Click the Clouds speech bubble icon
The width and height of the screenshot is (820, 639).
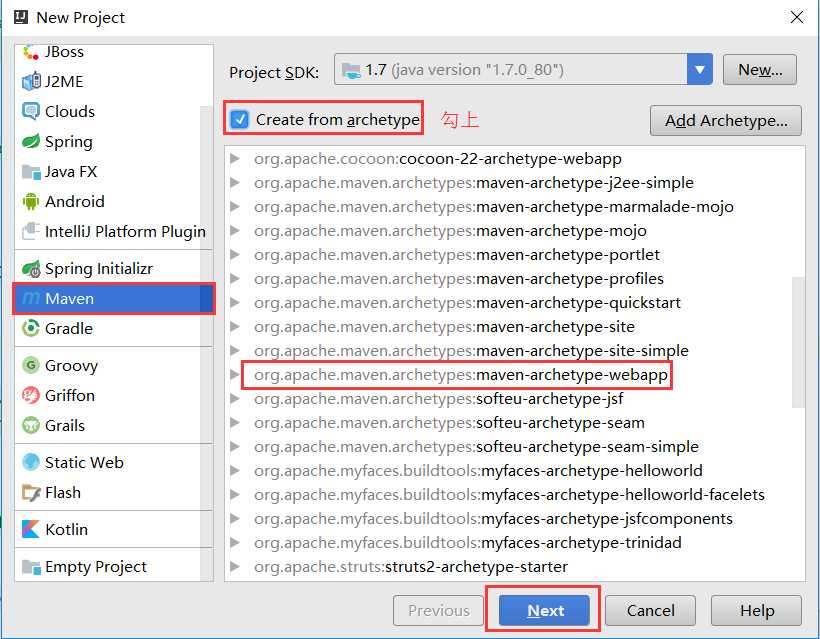31,111
